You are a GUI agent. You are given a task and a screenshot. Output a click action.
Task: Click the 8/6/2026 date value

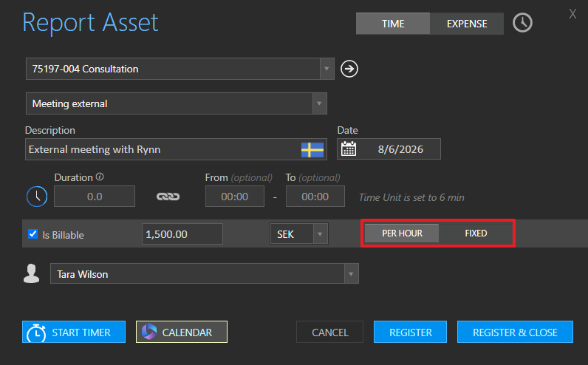tap(400, 149)
